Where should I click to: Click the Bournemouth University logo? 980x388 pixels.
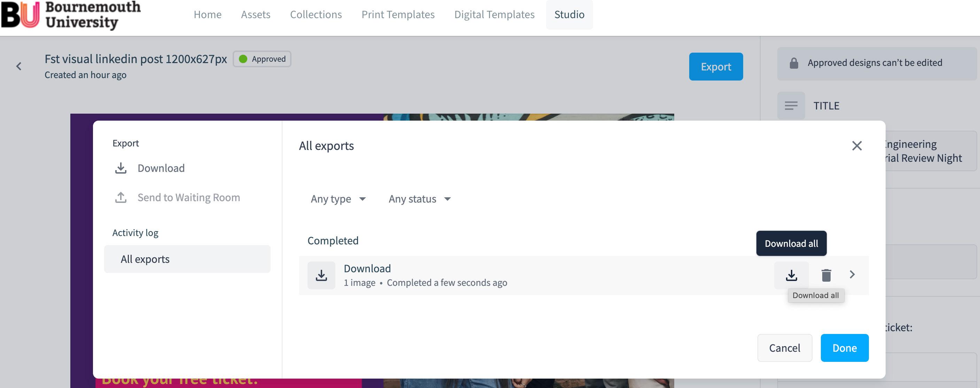click(71, 15)
